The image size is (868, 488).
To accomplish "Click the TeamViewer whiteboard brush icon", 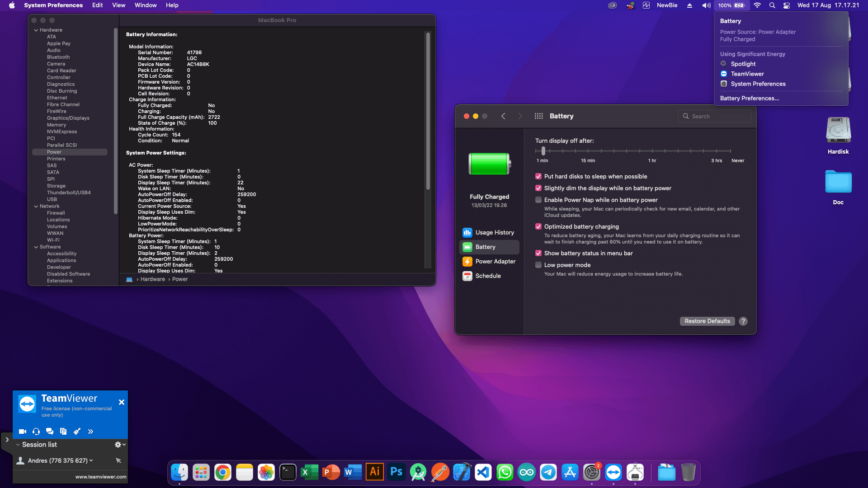I will pos(77,432).
